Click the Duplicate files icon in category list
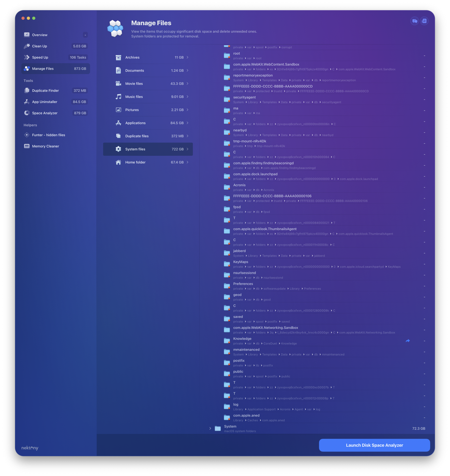The width and height of the screenshot is (450, 476). coord(118,136)
